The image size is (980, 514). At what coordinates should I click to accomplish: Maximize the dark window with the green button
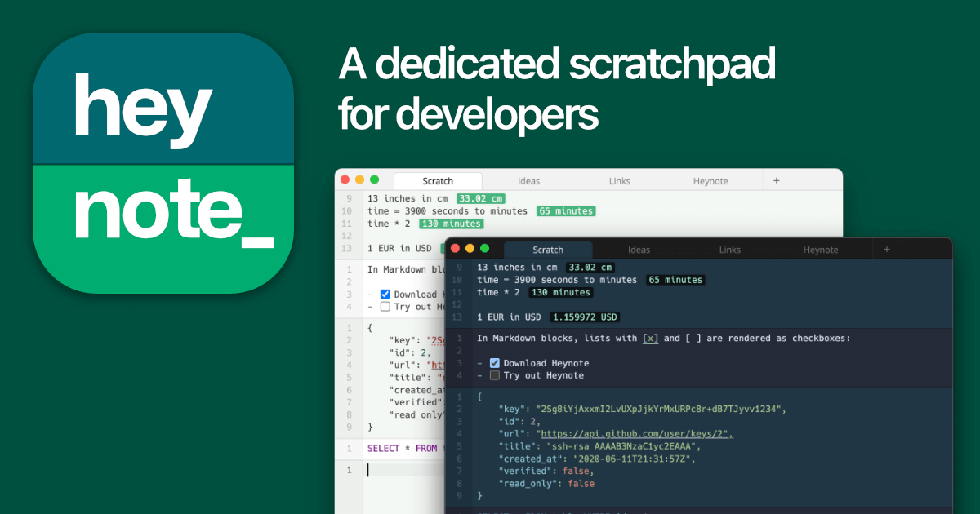click(484, 249)
